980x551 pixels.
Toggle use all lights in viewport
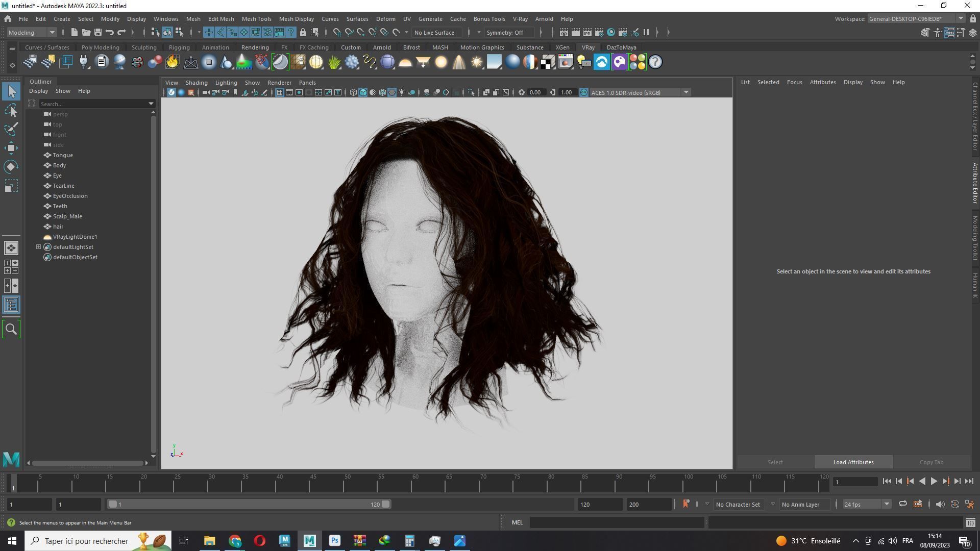pyautogui.click(x=402, y=92)
